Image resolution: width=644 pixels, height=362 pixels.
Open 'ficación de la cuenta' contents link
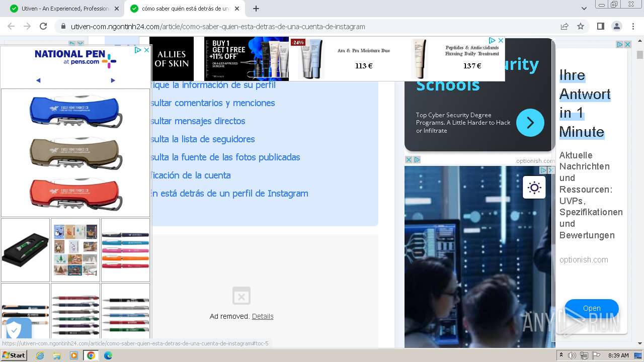(190, 175)
